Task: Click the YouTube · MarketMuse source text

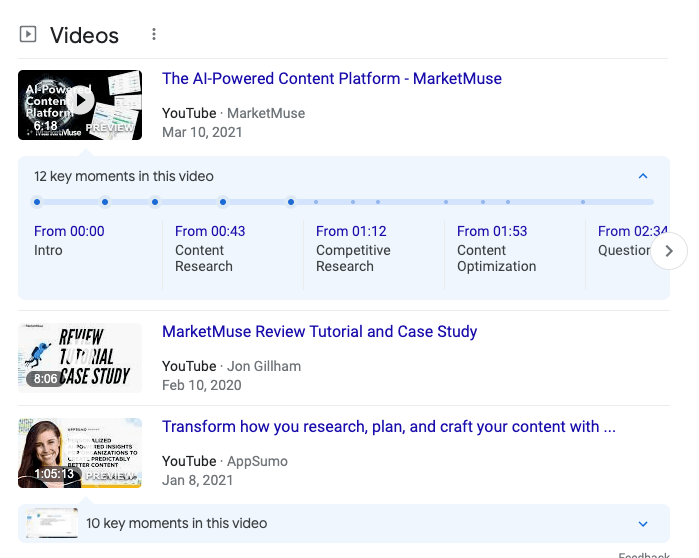Action: pyautogui.click(x=234, y=113)
